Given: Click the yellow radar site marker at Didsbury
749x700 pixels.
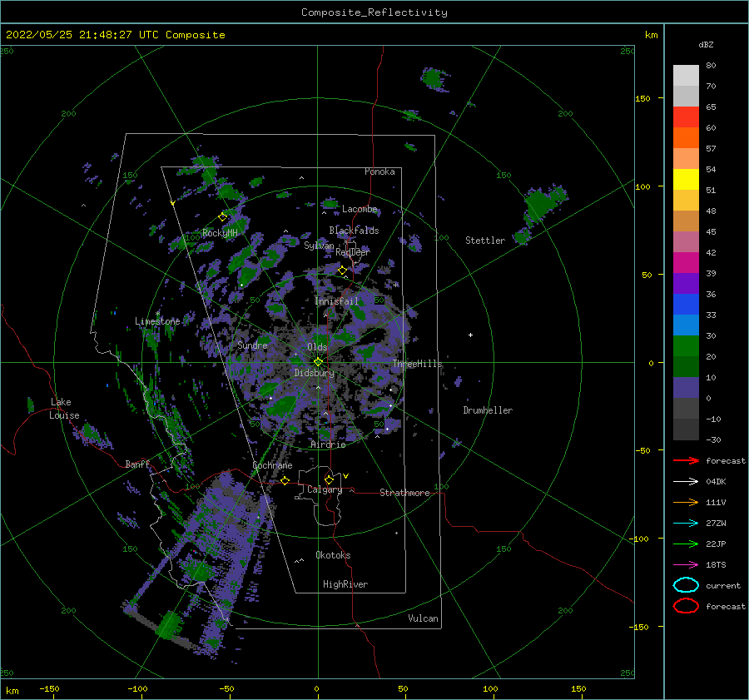Looking at the screenshot, I should (x=318, y=362).
